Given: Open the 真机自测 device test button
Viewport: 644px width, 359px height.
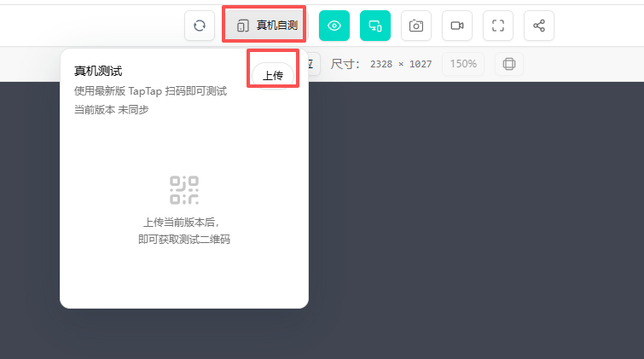Looking at the screenshot, I should [x=267, y=26].
